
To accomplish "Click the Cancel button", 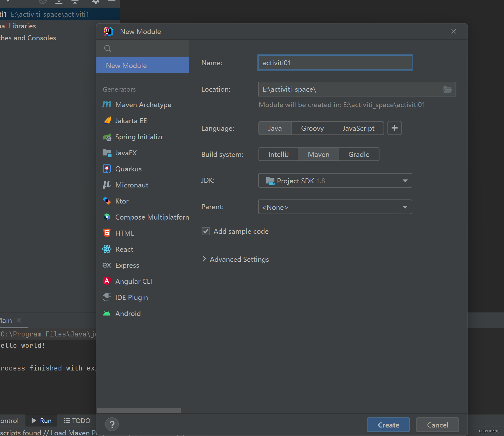I will pos(438,425).
